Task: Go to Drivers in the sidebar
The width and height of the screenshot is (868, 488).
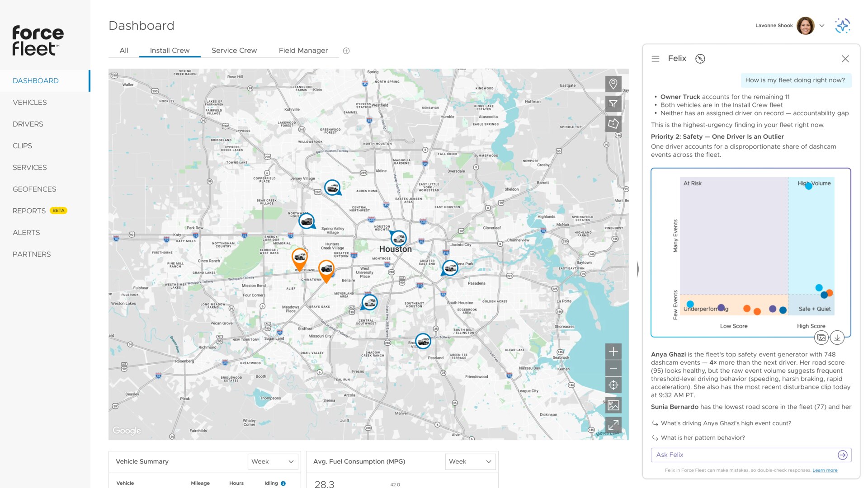Action: [x=28, y=124]
